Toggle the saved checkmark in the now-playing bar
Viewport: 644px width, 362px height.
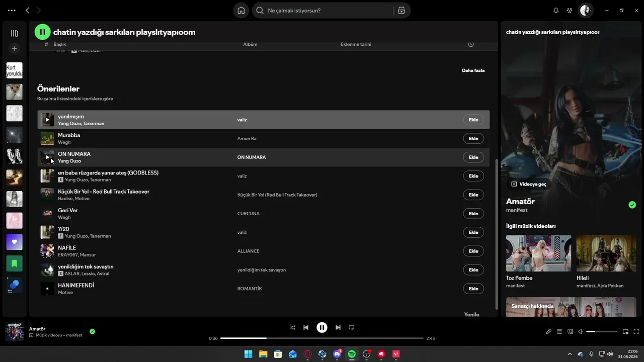tap(92, 331)
